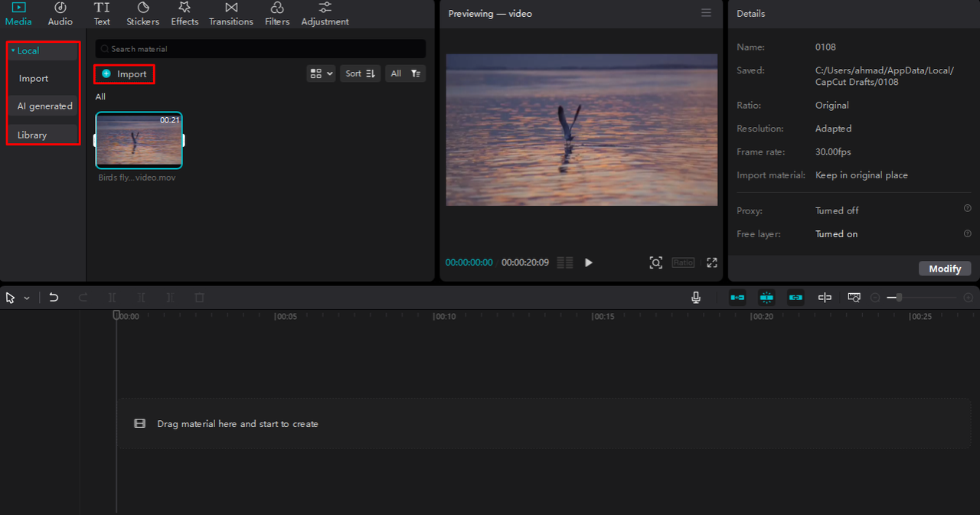Viewport: 980px width, 515px height.
Task: Click the Delete left trim icon
Action: coord(142,298)
